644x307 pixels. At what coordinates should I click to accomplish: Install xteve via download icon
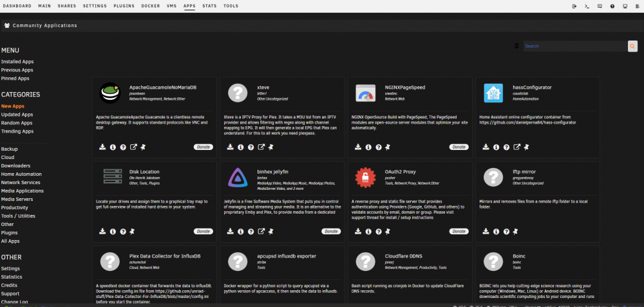point(231,147)
